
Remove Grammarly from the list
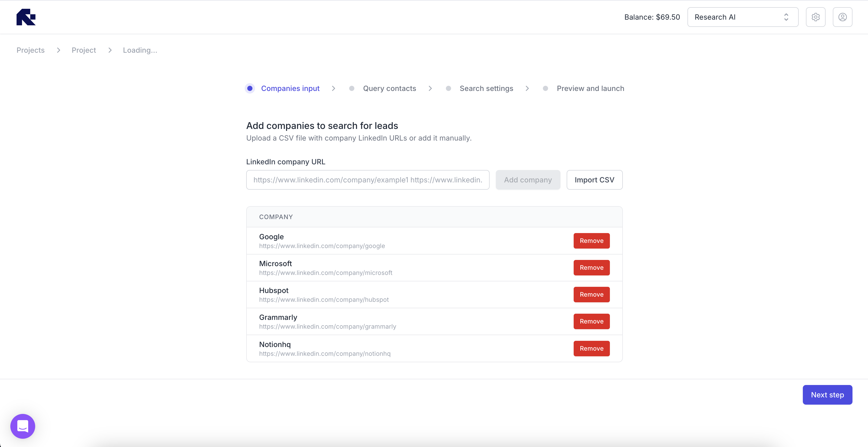click(591, 321)
